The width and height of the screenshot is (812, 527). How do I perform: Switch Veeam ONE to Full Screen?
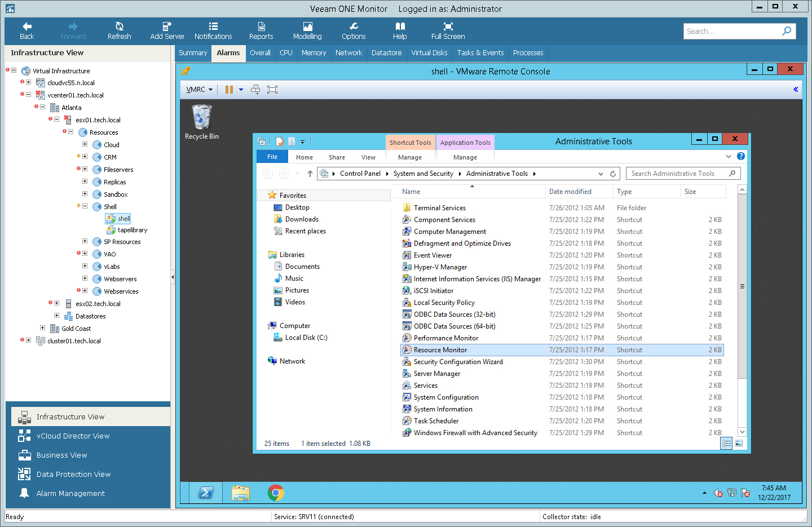(x=448, y=31)
